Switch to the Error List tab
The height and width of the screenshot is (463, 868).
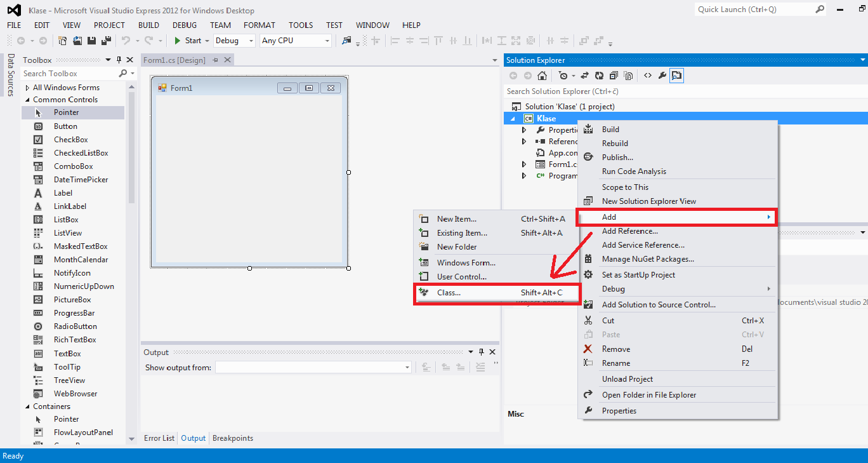click(159, 438)
